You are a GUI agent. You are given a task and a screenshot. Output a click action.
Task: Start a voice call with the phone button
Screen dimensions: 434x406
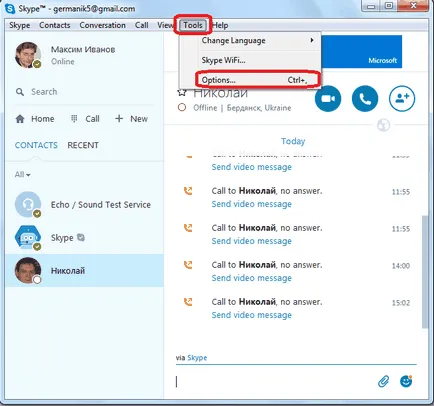[365, 99]
